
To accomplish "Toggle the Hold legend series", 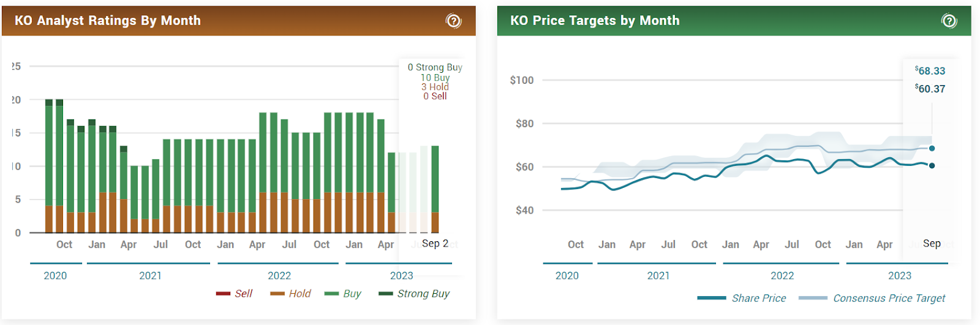I will pos(291,294).
